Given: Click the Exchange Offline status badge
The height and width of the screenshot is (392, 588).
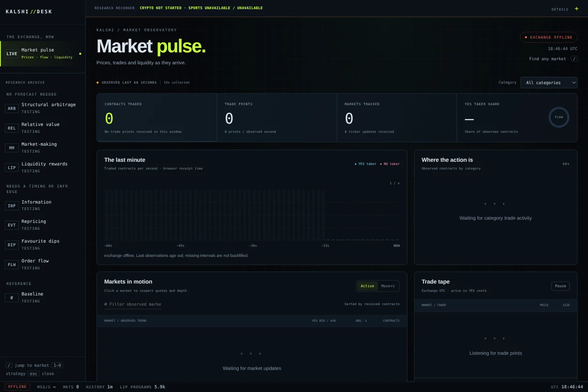Looking at the screenshot, I should [x=548, y=37].
